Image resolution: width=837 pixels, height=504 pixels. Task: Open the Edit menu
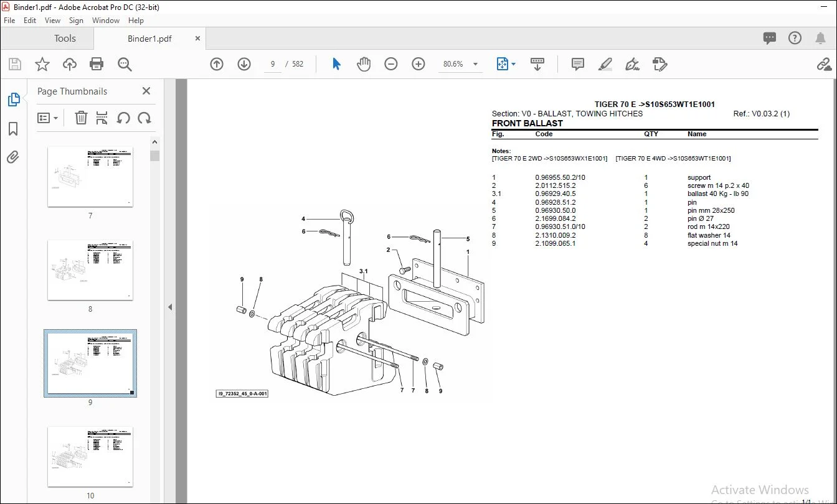pyautogui.click(x=30, y=21)
